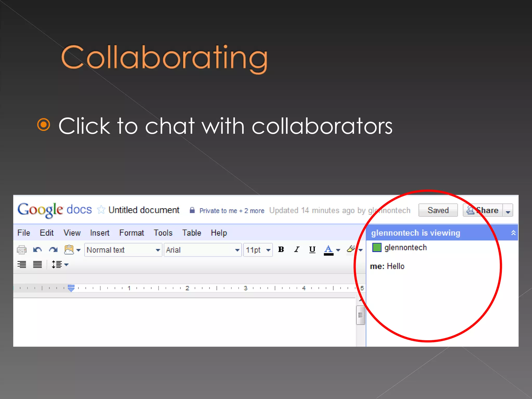This screenshot has width=532, height=399.
Task: Open the Help menu
Action: tap(219, 233)
